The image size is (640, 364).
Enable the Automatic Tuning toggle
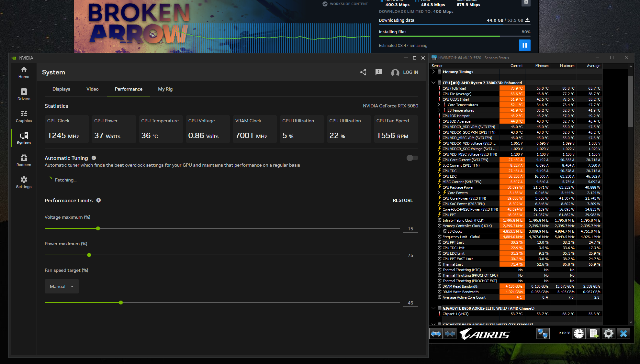(412, 158)
